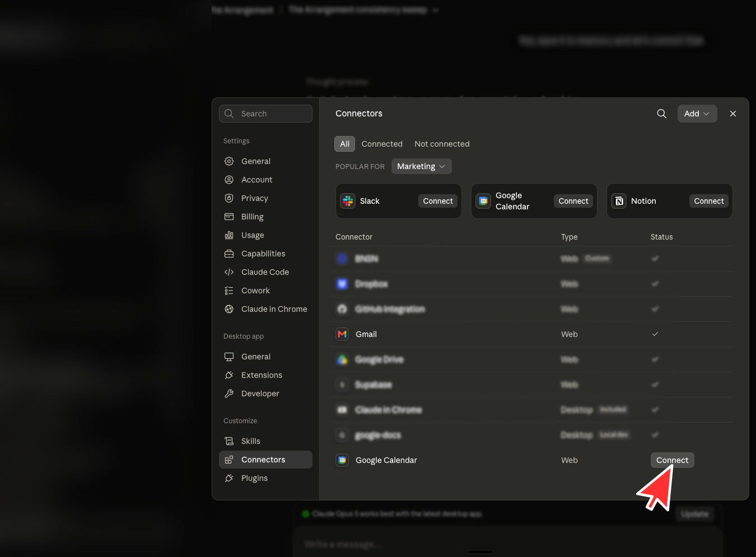Click the Status column header
Screen dimensions: 756x557
tap(661, 237)
